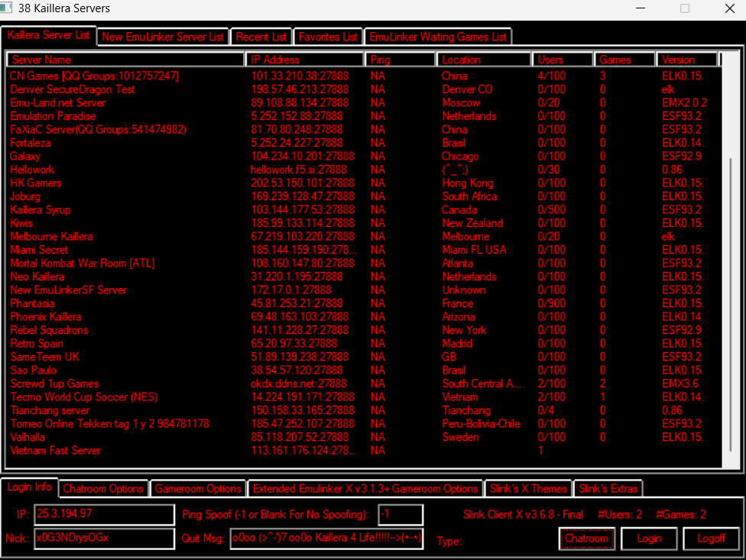This screenshot has height=560, width=746.
Task: Sort by Ping column header
Action: click(x=401, y=60)
